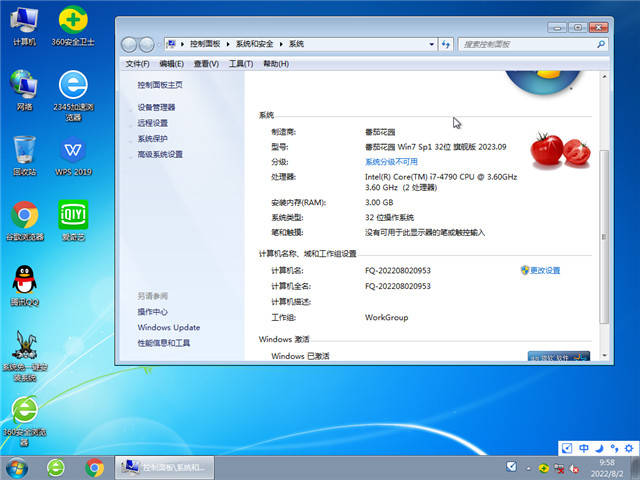This screenshot has width=640, height=480.
Task: Select the 回收站 recycle bin icon
Action: 24,156
